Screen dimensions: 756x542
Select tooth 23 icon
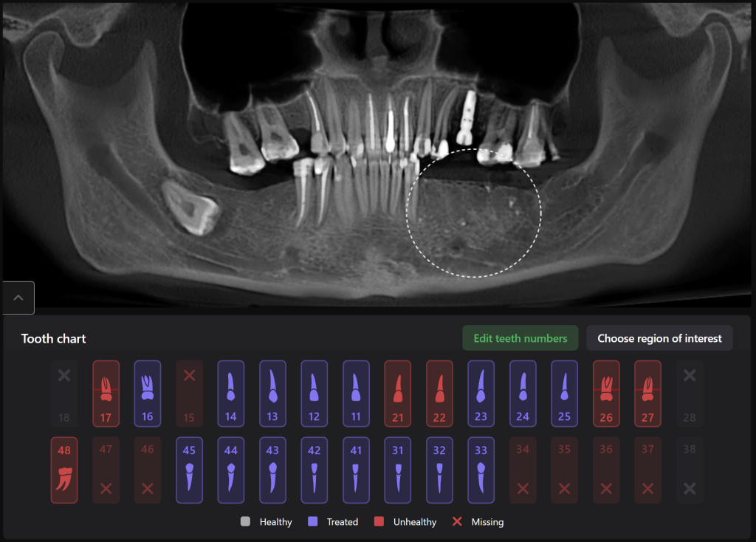[481, 393]
